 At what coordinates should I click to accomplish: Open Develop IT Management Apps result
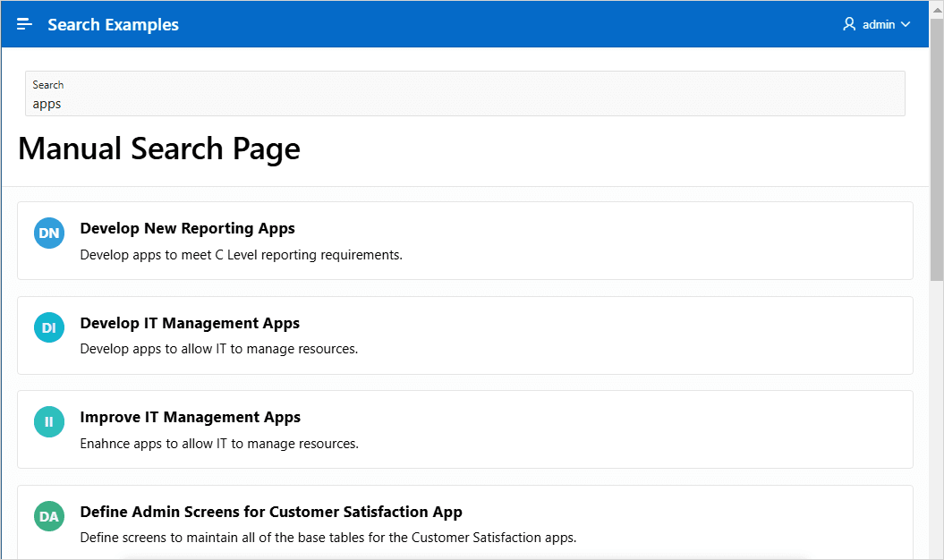click(190, 323)
